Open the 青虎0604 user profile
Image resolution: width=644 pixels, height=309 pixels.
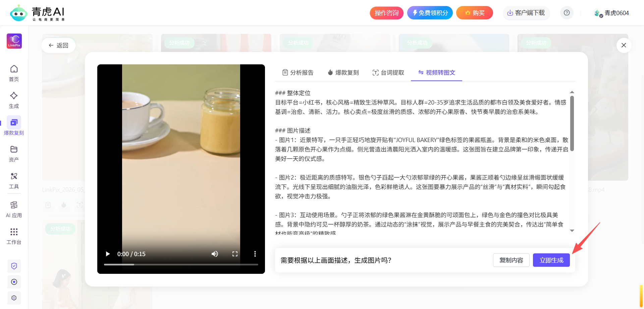pyautogui.click(x=611, y=13)
